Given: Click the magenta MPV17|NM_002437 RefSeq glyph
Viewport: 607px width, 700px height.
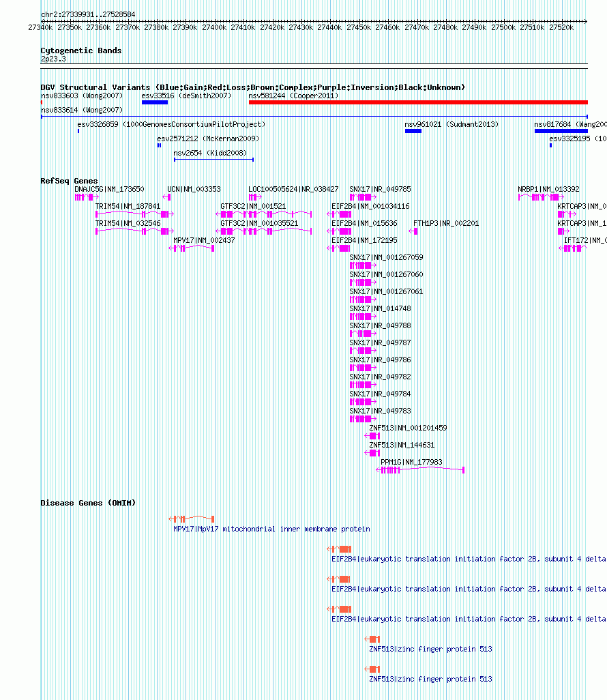Looking at the screenshot, I should click(x=192, y=248).
